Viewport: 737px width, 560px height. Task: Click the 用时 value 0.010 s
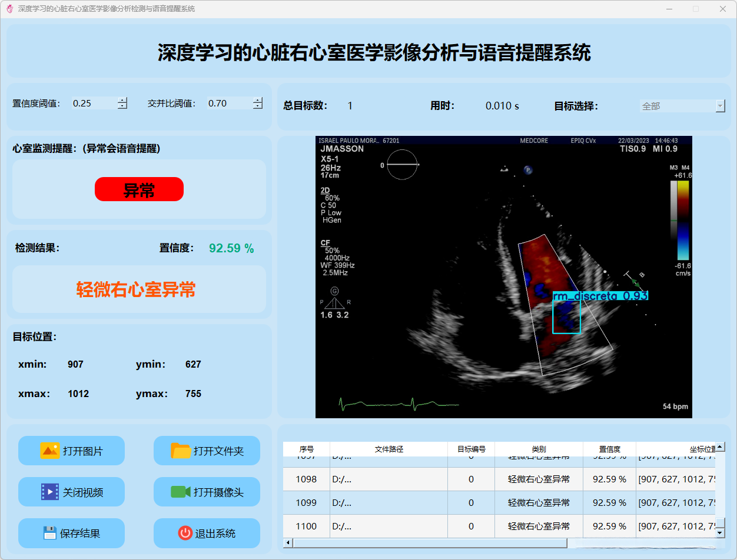(502, 106)
